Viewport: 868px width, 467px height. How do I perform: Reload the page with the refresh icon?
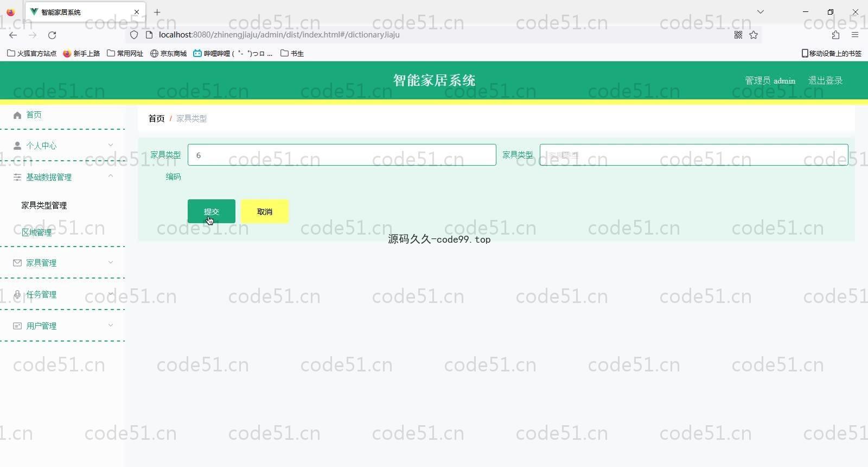52,35
